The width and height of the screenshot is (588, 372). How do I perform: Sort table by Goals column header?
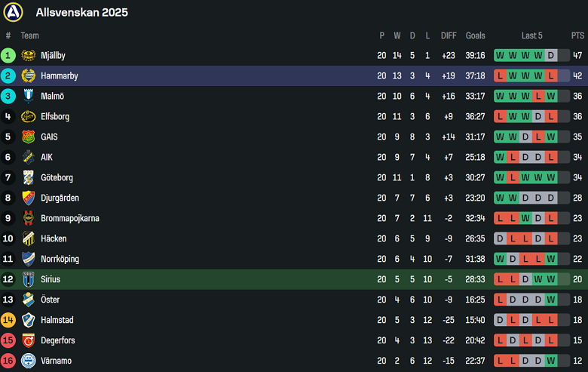(475, 35)
